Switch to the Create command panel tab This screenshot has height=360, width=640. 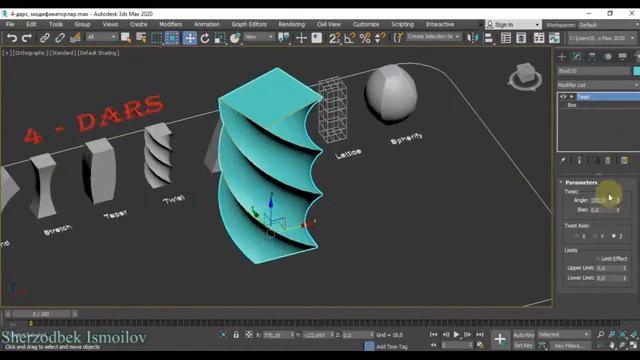coord(562,57)
